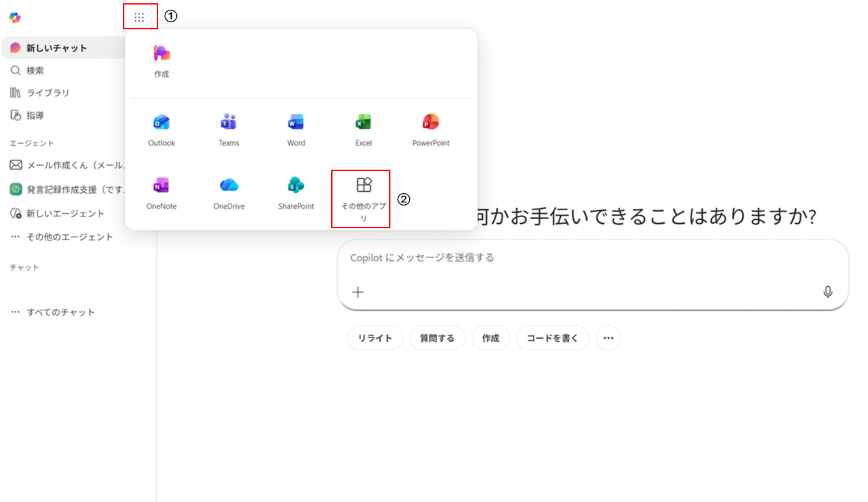
Task: Launch Excel from the app panel
Action: (364, 131)
